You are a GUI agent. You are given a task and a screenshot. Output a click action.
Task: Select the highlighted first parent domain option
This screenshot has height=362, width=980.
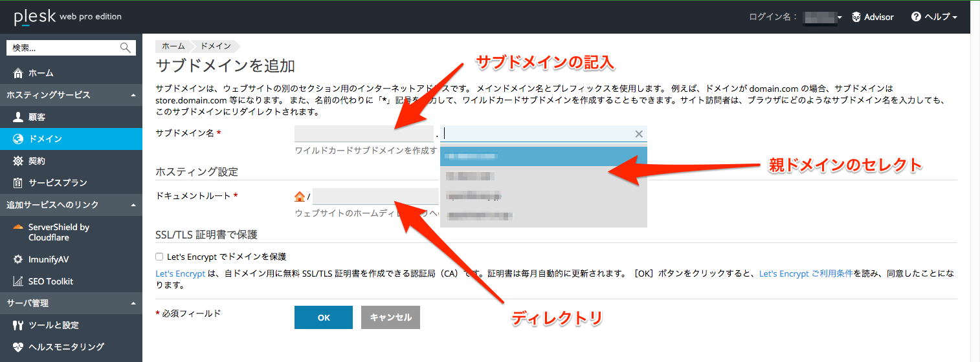543,156
